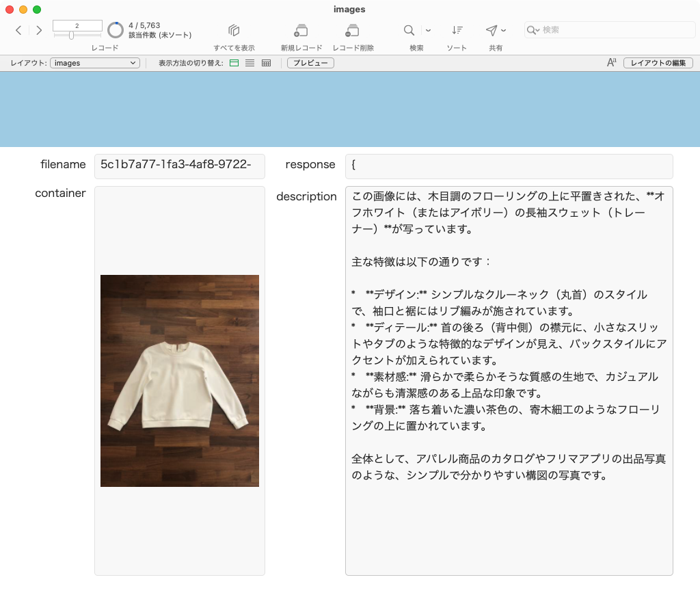Click the Edit Layout button

coord(658,63)
